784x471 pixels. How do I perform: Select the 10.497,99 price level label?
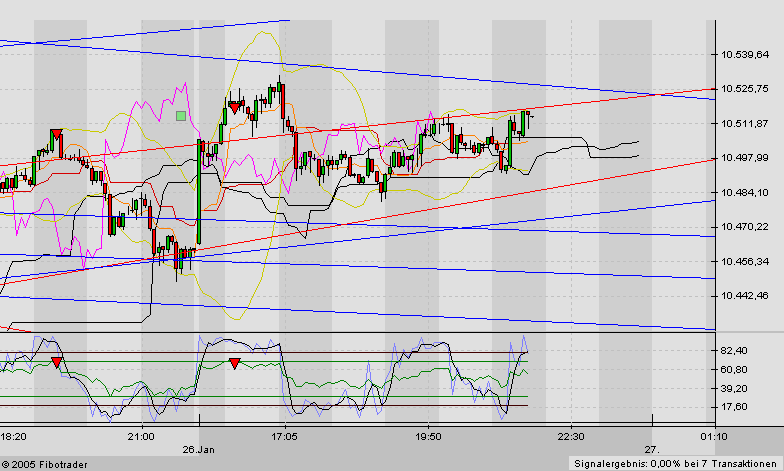click(744, 158)
